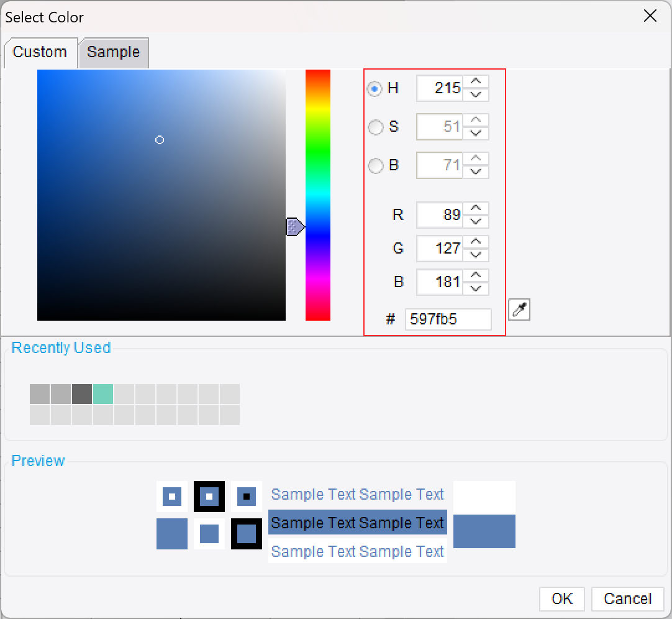Click the circle marker in color field
Image resolution: width=672 pixels, height=619 pixels.
click(x=160, y=140)
